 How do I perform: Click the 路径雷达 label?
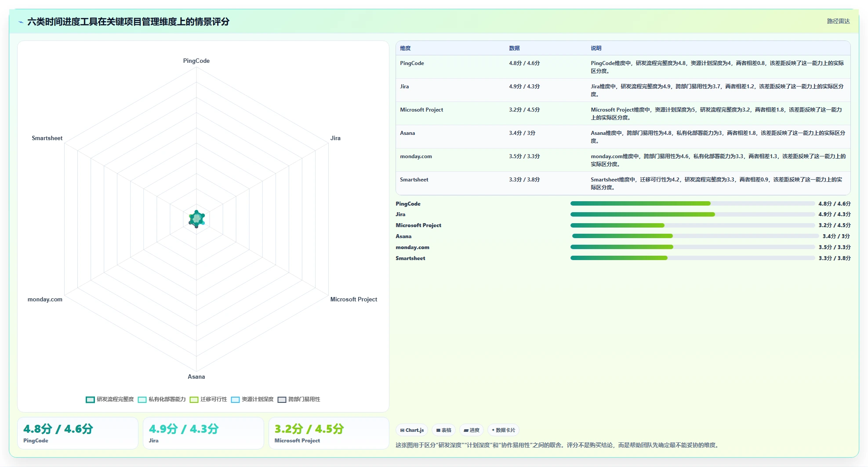pyautogui.click(x=838, y=21)
